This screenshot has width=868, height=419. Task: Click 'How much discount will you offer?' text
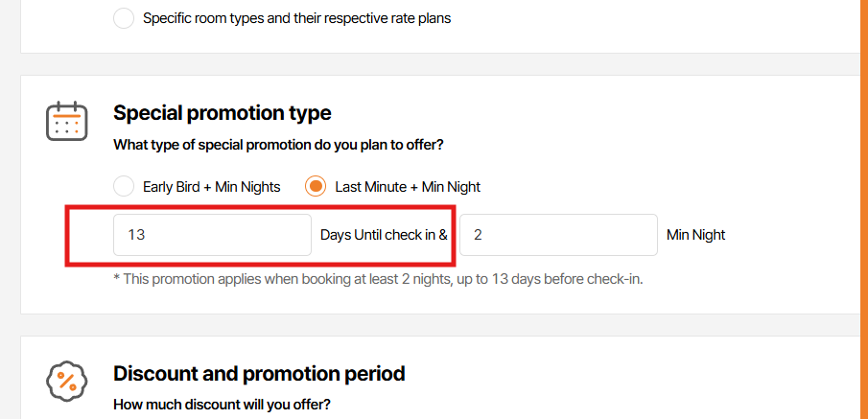tap(222, 405)
